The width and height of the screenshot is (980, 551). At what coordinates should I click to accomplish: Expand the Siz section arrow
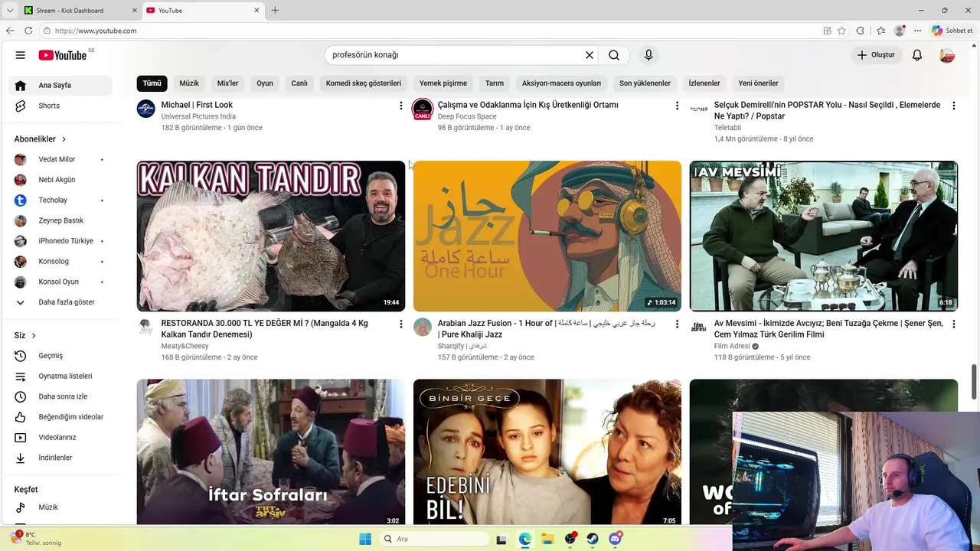34,336
